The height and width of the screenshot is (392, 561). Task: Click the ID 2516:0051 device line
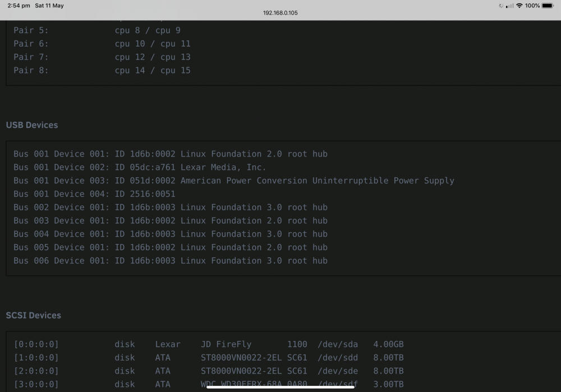coord(94,194)
